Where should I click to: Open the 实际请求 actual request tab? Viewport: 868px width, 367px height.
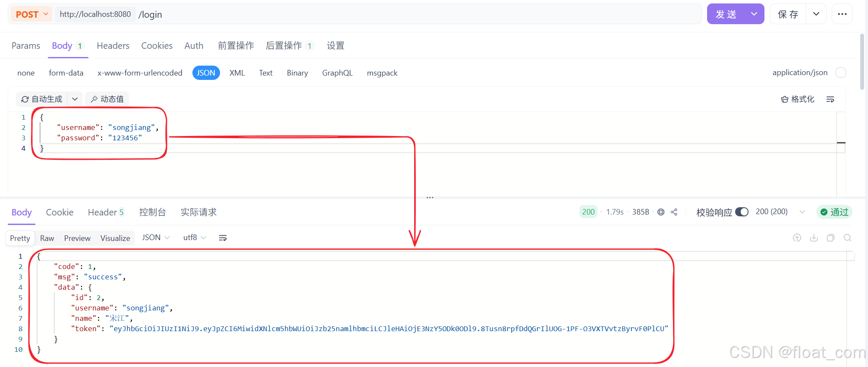[198, 212]
